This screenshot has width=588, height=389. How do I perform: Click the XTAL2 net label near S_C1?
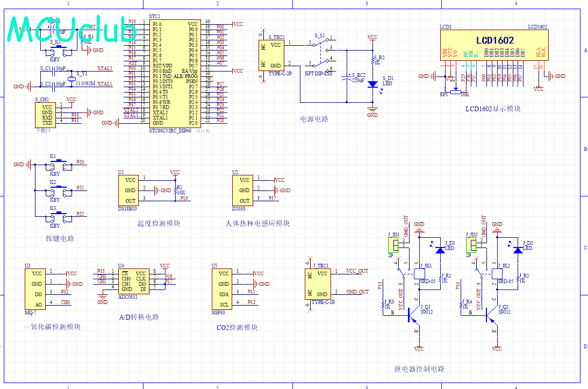point(105,68)
